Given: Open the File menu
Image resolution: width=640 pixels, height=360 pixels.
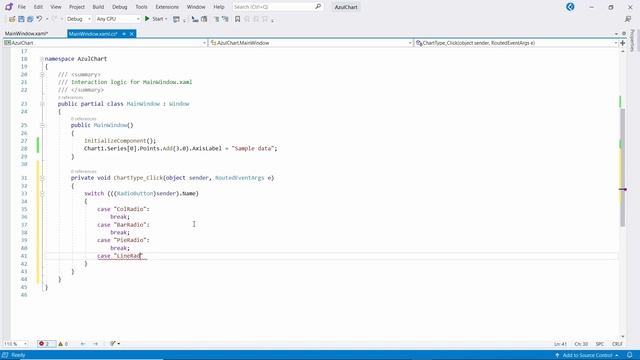Looking at the screenshot, I should coord(22,7).
